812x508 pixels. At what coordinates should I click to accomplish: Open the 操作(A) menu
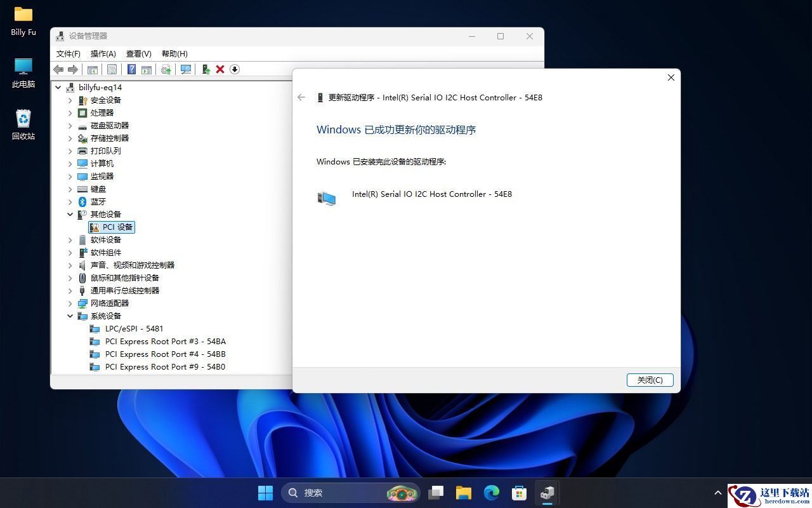[103, 54]
